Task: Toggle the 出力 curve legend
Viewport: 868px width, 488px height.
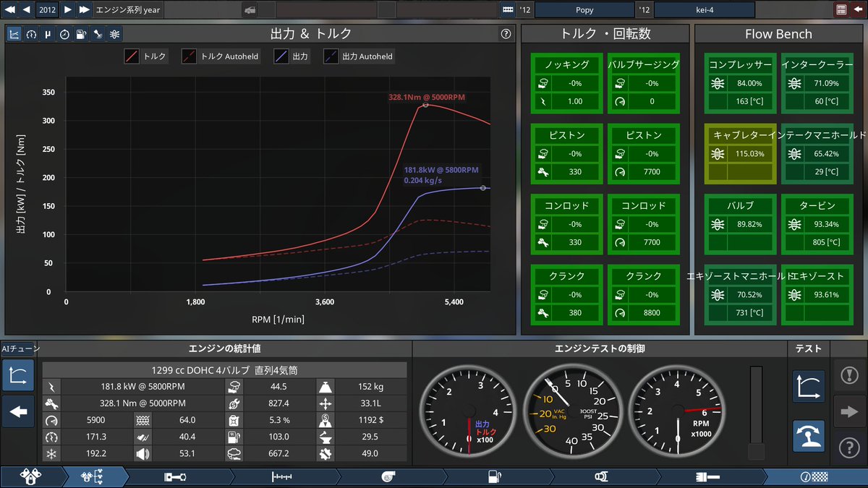Action: pos(293,56)
